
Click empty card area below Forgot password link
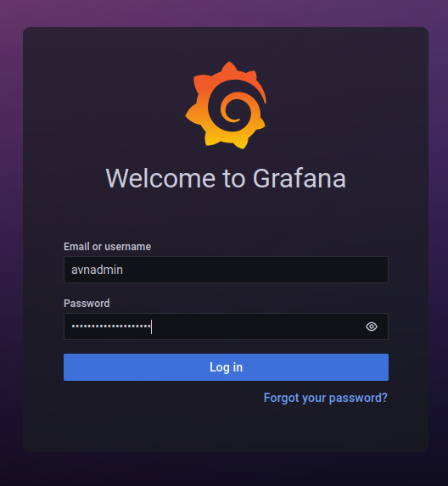[x=226, y=429]
